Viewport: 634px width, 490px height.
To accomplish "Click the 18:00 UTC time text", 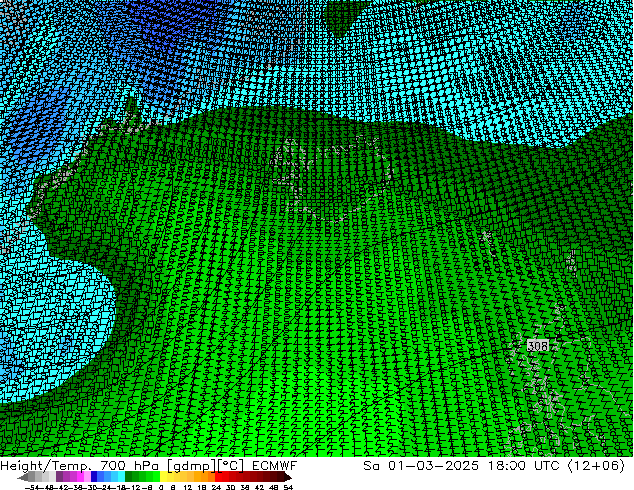I will pyautogui.click(x=526, y=466).
